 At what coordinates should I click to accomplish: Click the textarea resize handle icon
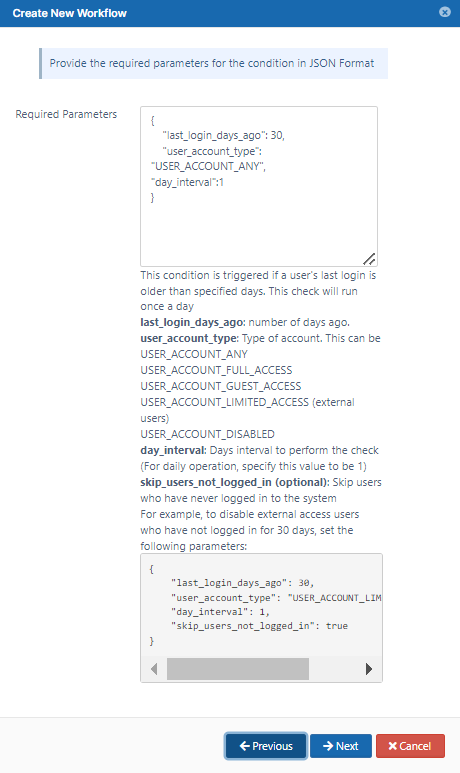coord(369,258)
